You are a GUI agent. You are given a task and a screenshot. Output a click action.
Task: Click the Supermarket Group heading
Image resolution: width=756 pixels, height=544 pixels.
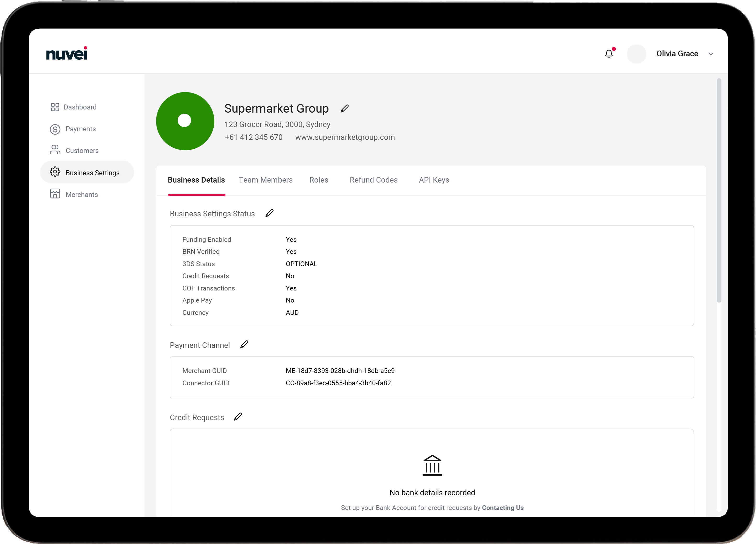[x=276, y=109]
